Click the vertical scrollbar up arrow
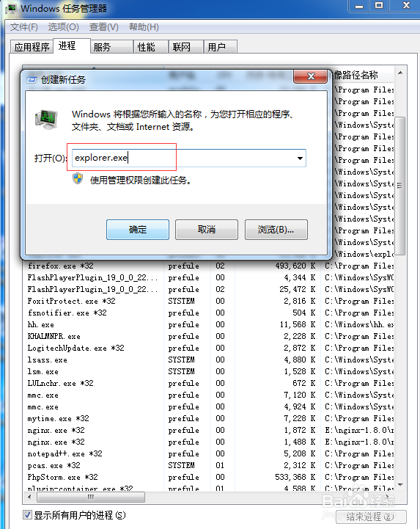The height and width of the screenshot is (529, 420). 400,73
